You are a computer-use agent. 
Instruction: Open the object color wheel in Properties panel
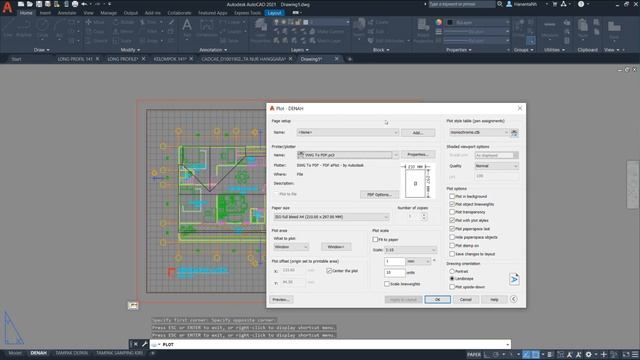pyautogui.click(x=438, y=22)
